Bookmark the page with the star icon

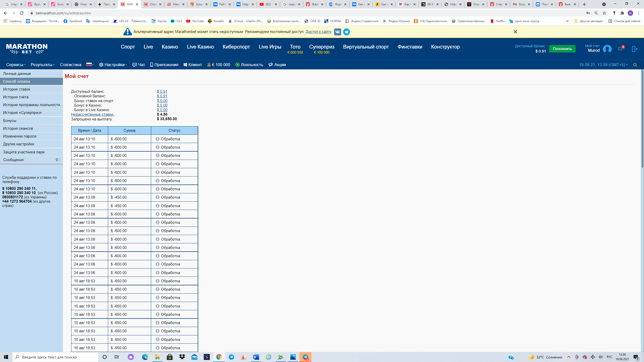coord(604,13)
